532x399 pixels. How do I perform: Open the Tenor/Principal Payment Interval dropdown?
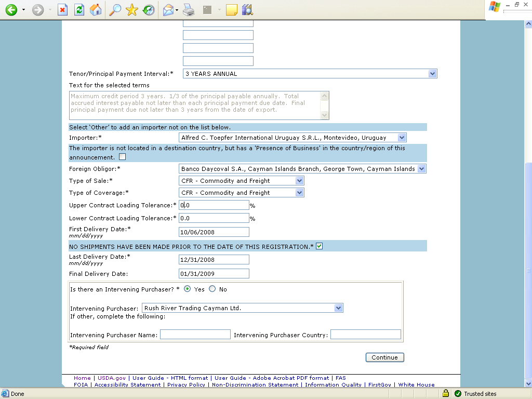(x=432, y=74)
